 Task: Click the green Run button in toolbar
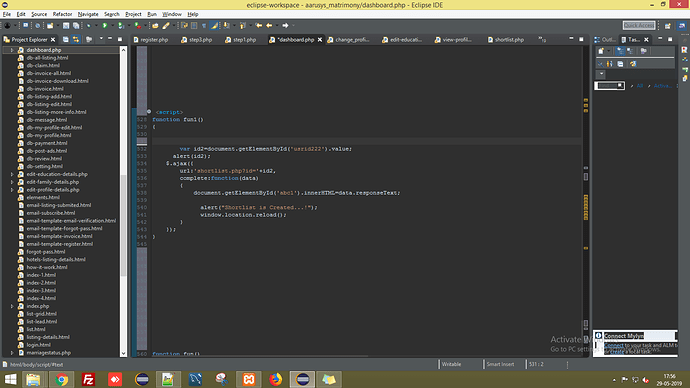[105, 26]
